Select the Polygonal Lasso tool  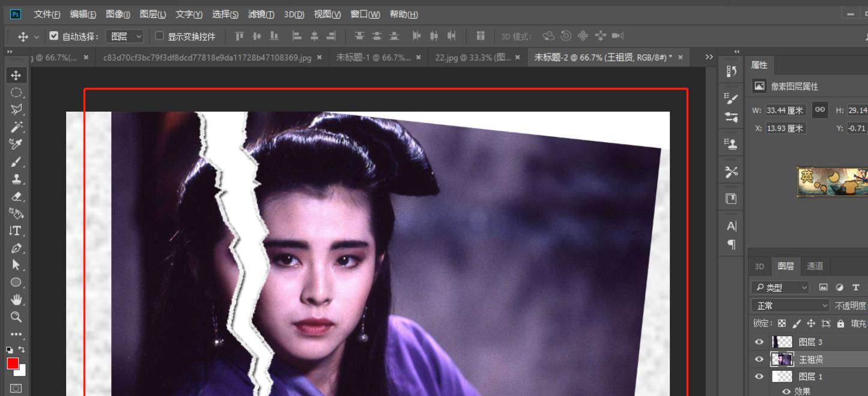click(x=16, y=110)
